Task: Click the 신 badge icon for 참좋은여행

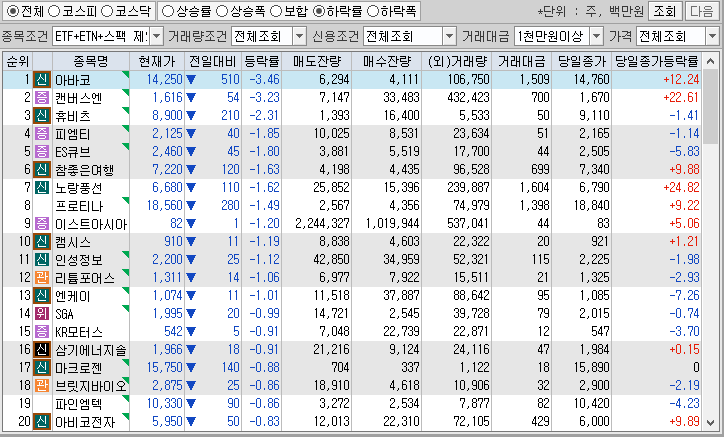Action: [x=42, y=170]
